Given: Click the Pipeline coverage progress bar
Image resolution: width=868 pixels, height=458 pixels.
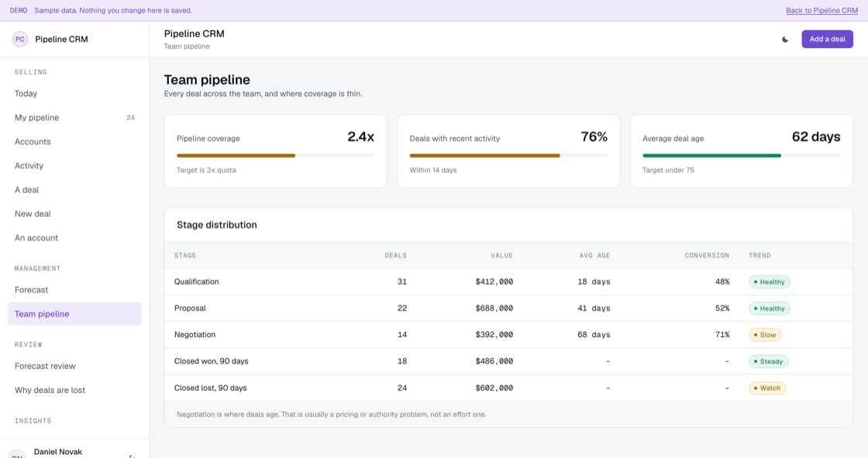Looking at the screenshot, I should coord(275,156).
